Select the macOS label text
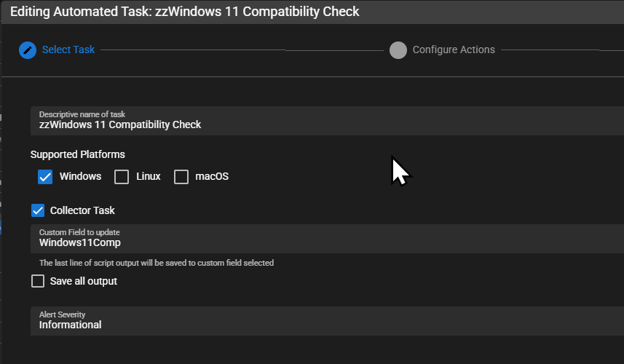 click(x=212, y=176)
